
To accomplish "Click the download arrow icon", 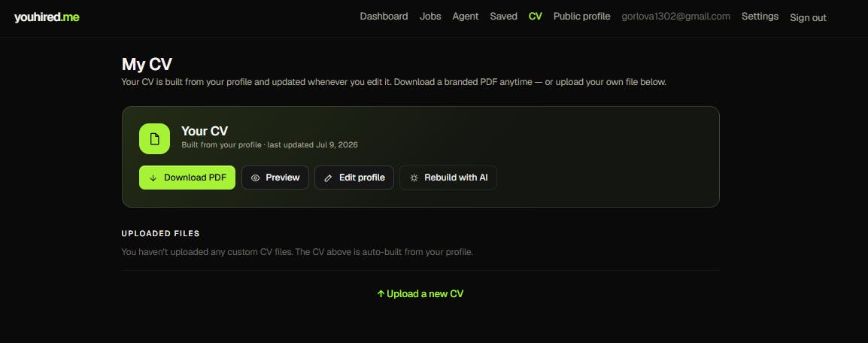I will (153, 178).
